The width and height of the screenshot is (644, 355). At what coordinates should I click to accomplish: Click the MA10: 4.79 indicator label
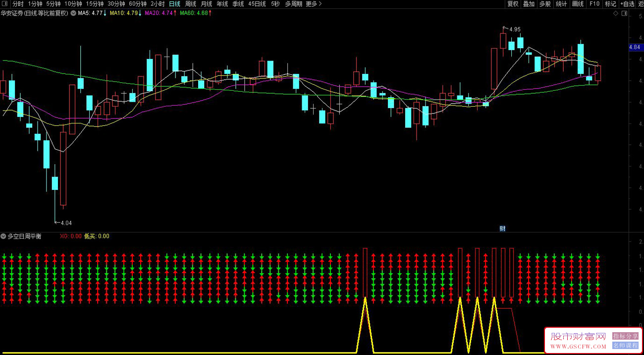126,13
